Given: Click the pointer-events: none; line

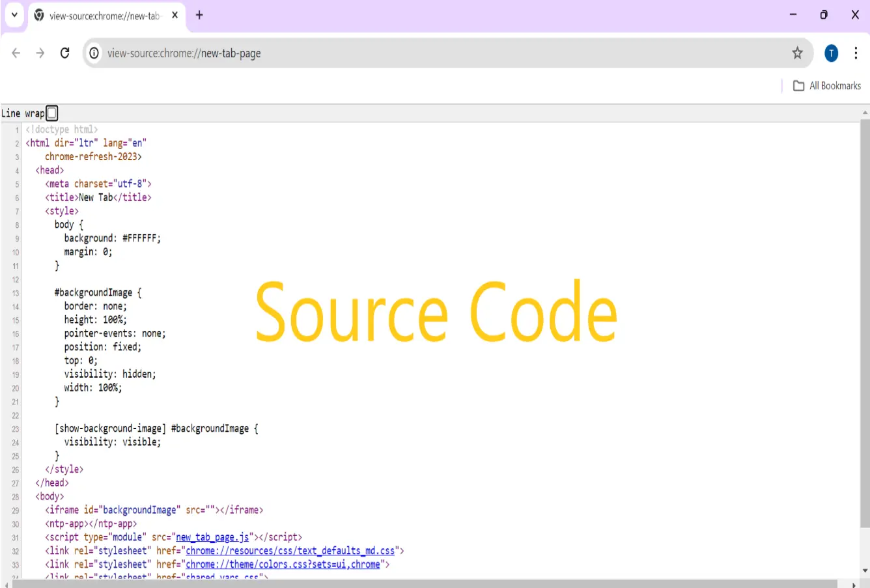Looking at the screenshot, I should [115, 333].
